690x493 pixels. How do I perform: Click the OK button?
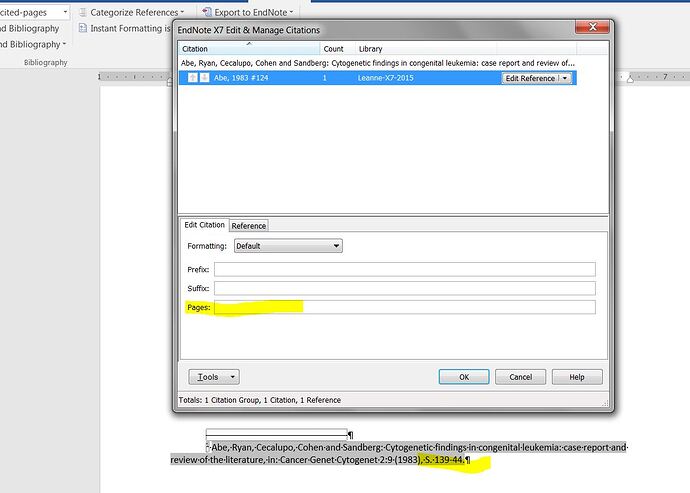tap(464, 377)
